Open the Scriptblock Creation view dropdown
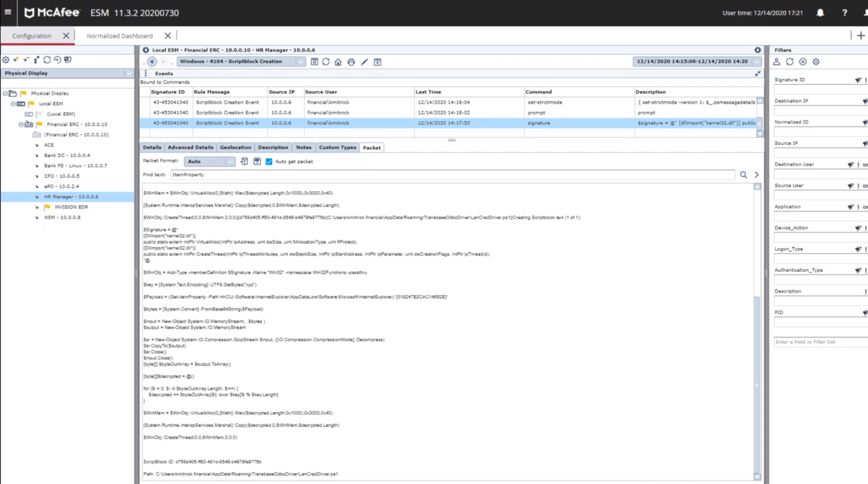 click(300, 62)
